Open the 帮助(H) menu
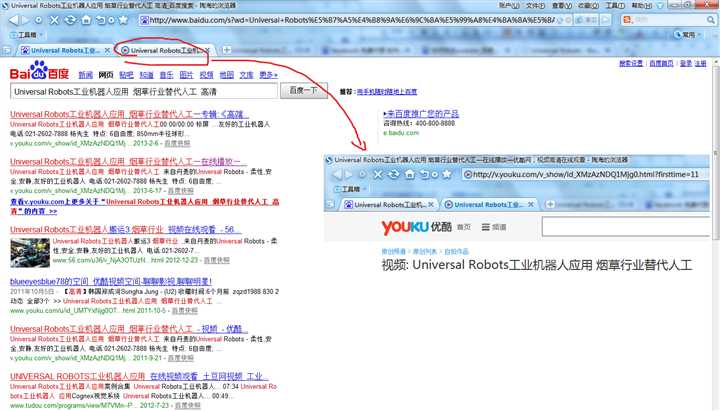Viewport: 720px width, 411px height. [x=641, y=6]
